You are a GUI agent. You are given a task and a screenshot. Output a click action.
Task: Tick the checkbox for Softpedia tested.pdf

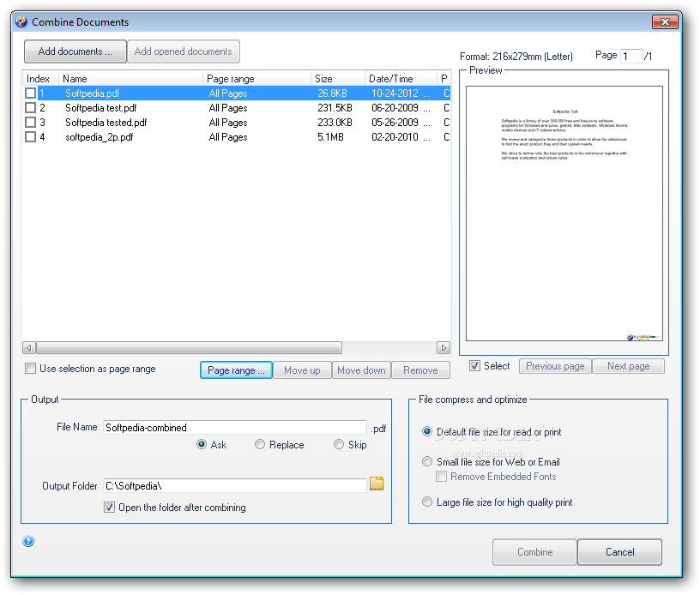point(30,123)
